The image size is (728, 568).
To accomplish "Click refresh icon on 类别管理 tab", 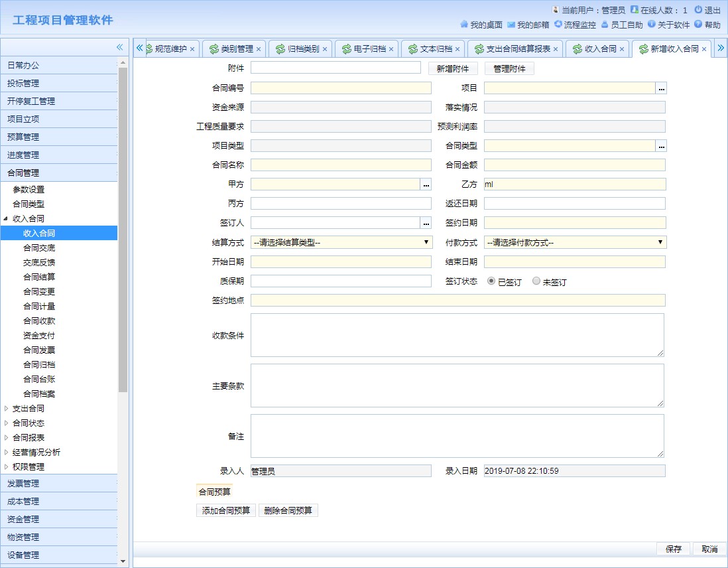I will [x=213, y=49].
